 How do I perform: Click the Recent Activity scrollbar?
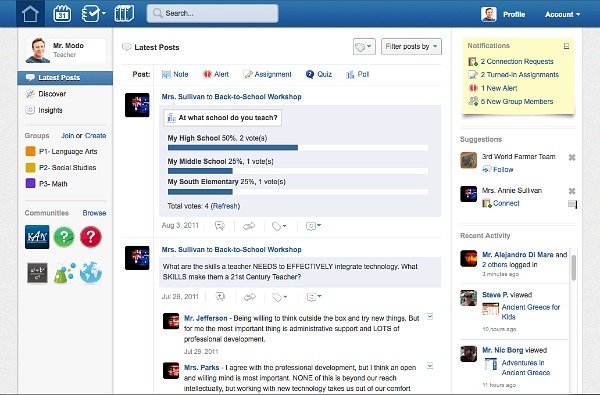[x=574, y=268]
